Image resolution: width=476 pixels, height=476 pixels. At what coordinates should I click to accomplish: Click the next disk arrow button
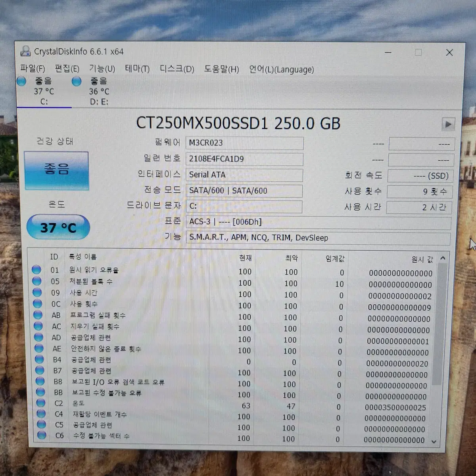pyautogui.click(x=448, y=124)
